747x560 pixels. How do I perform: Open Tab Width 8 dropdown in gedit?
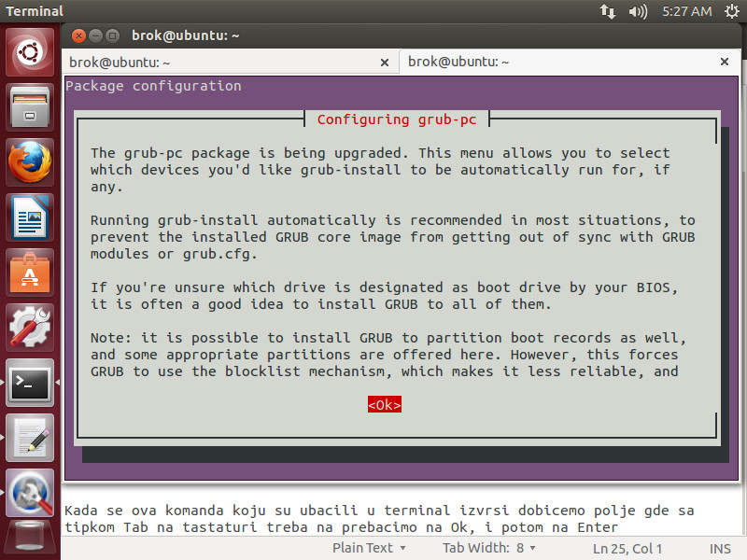488,548
